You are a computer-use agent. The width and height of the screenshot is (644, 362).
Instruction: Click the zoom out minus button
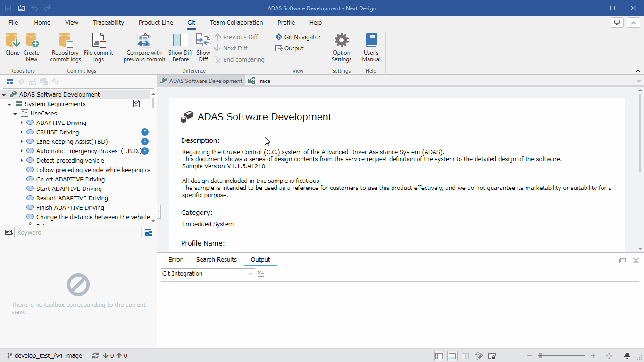tap(530, 356)
